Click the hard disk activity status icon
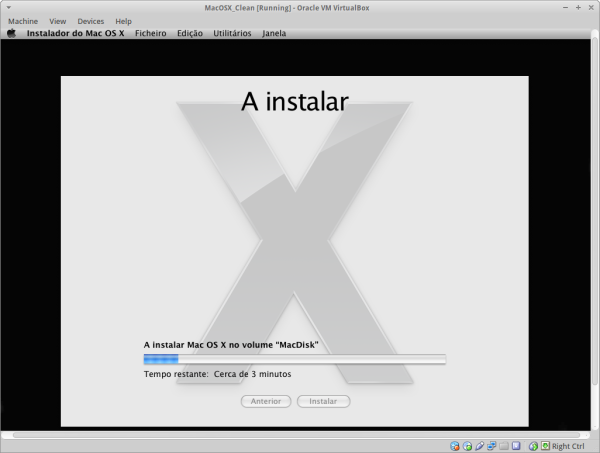The image size is (600, 453). coord(455,446)
